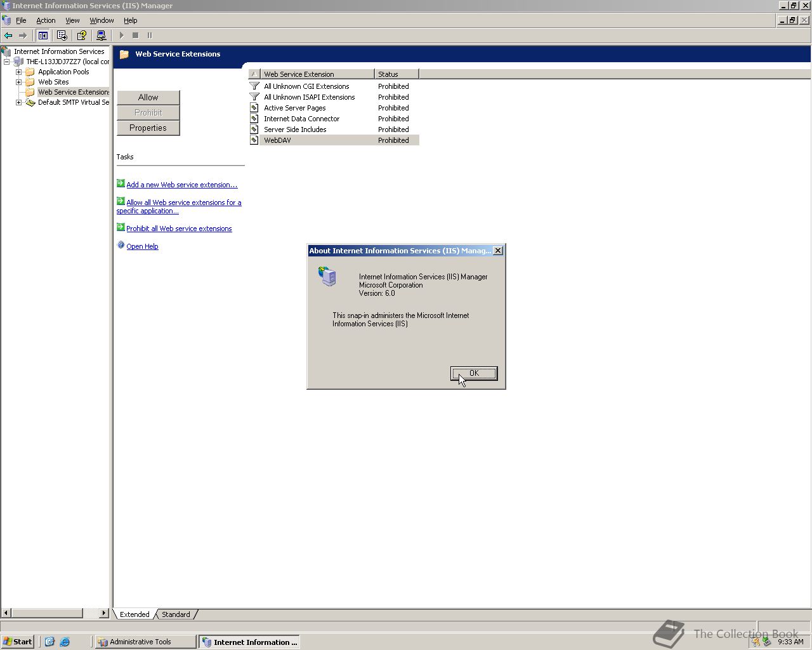Click the Pause item toolbar icon

150,36
